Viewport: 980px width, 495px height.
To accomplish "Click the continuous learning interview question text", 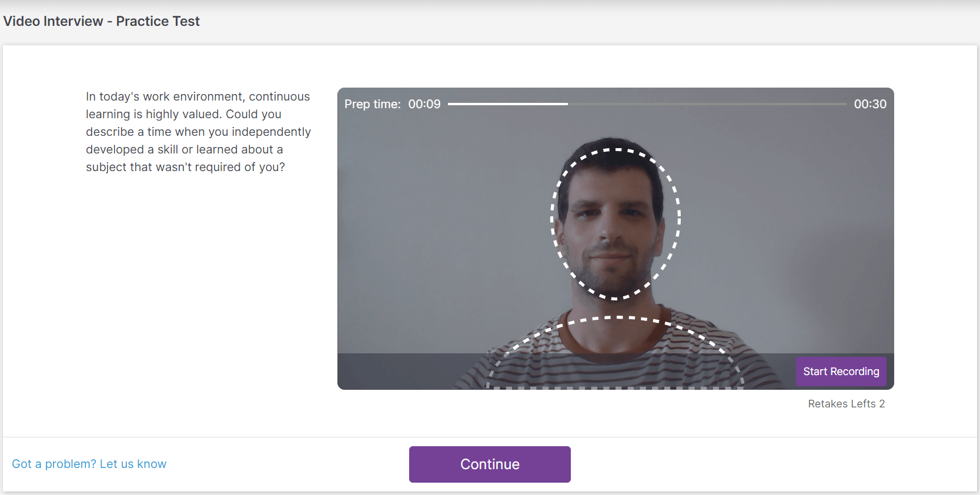I will (198, 132).
